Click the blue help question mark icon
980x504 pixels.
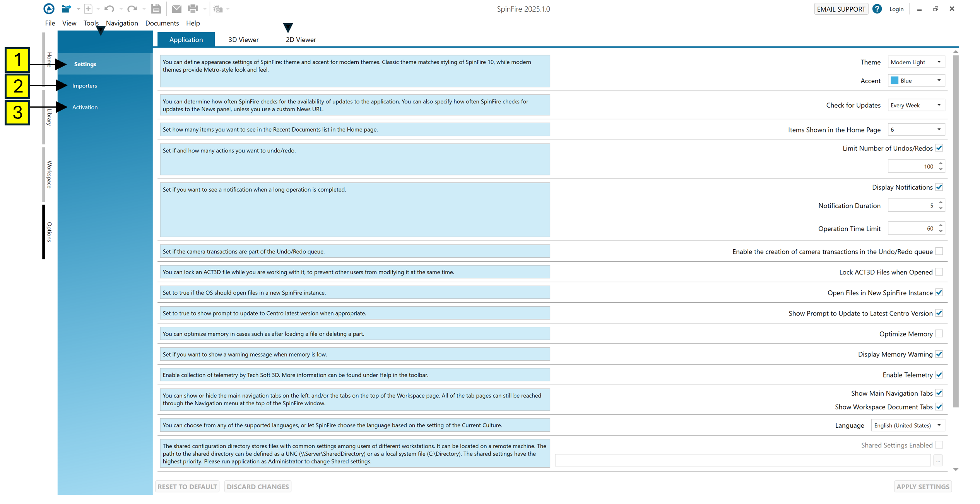click(x=877, y=9)
